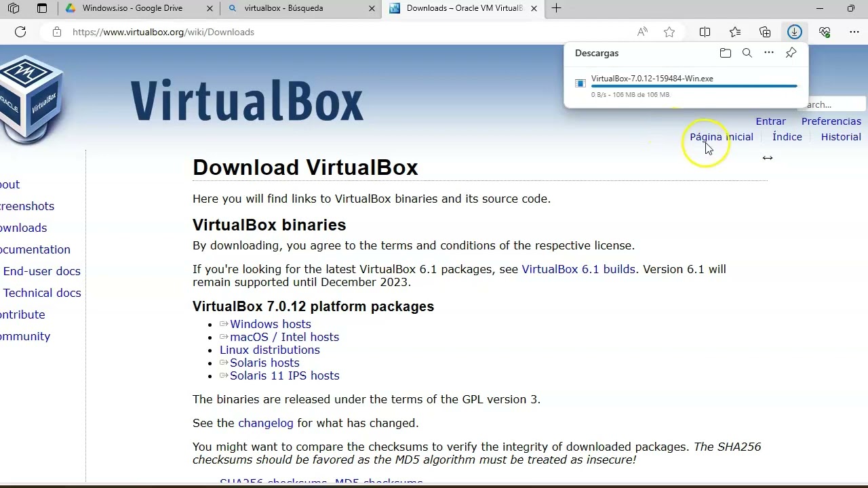The height and width of the screenshot is (488, 868).
Task: Close the Windows.iso Google Drive tab
Action: coord(210,9)
